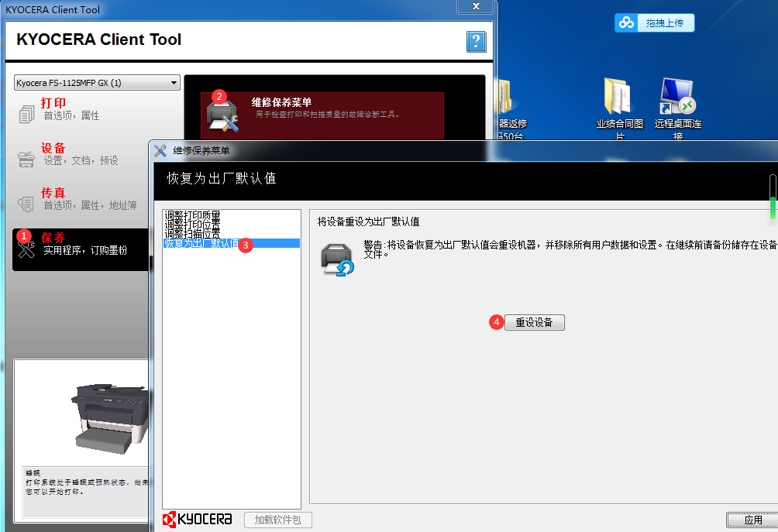Viewport: 778px width, 532px height.
Task: Select the 保养 maintenance section
Action: coord(81,249)
